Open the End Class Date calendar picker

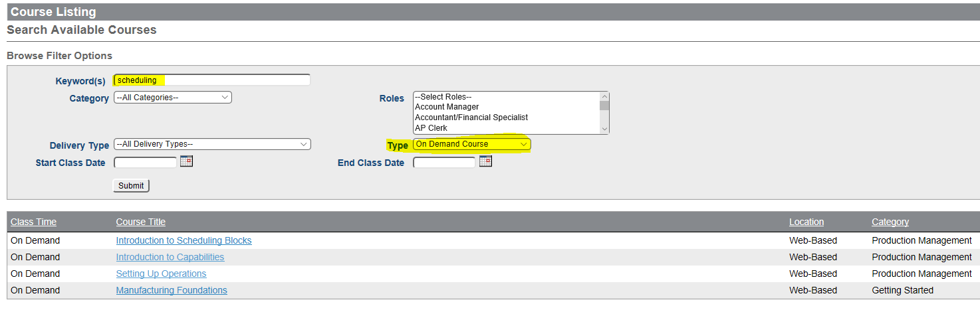[x=485, y=161]
